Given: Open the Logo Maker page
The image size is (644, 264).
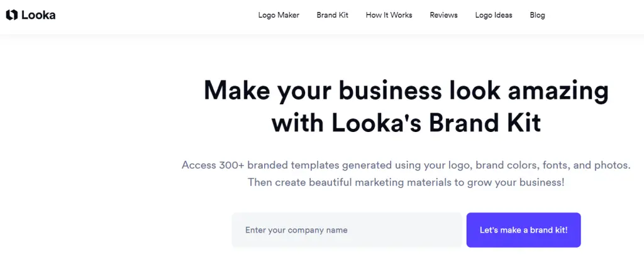Looking at the screenshot, I should coord(279,15).
